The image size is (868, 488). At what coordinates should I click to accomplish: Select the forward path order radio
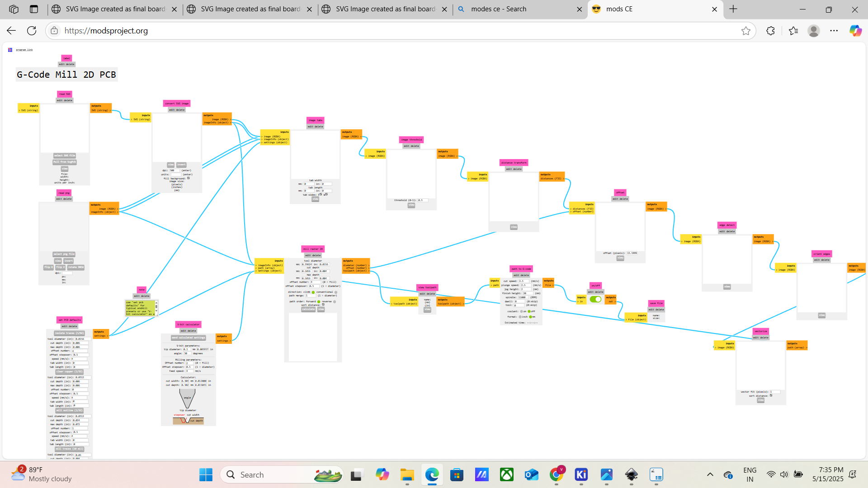[x=318, y=301]
